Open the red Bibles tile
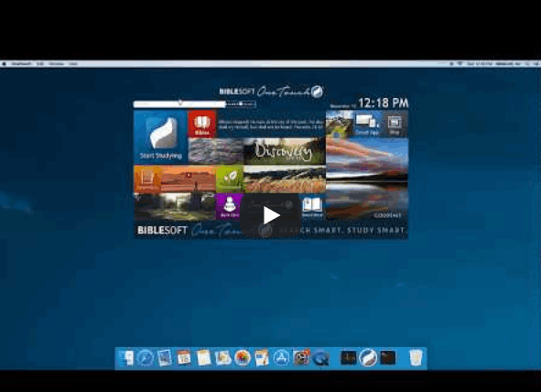Screen dimensions: 541x392 coord(202,124)
